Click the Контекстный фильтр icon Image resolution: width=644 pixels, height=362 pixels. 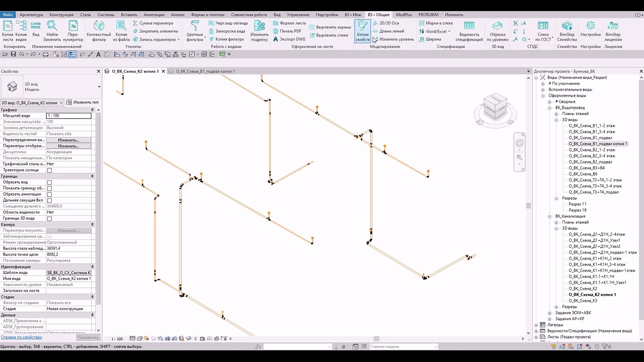point(99,31)
